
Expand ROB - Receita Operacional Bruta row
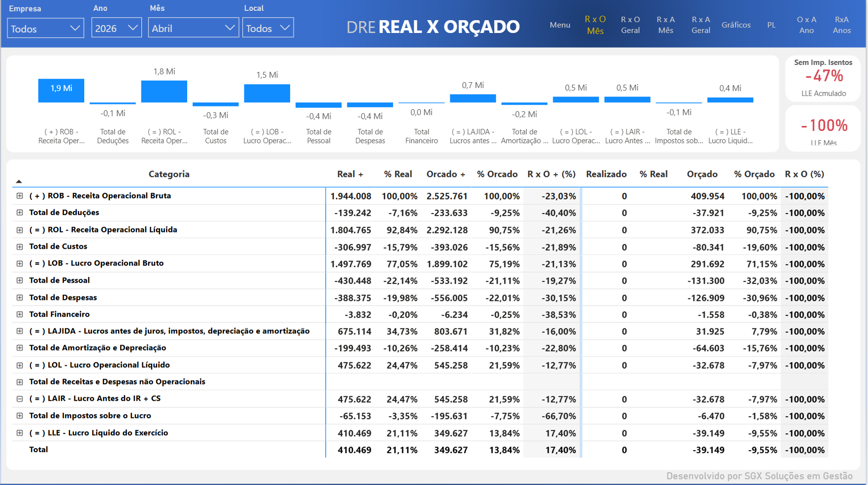(20, 195)
